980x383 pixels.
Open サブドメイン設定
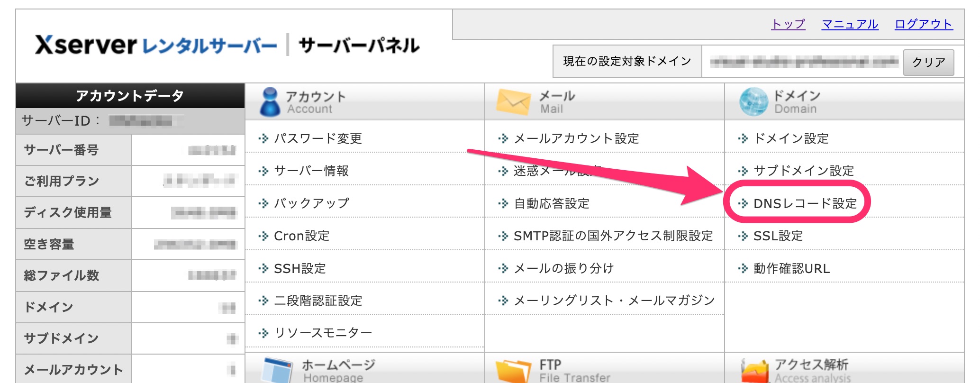coord(804,171)
